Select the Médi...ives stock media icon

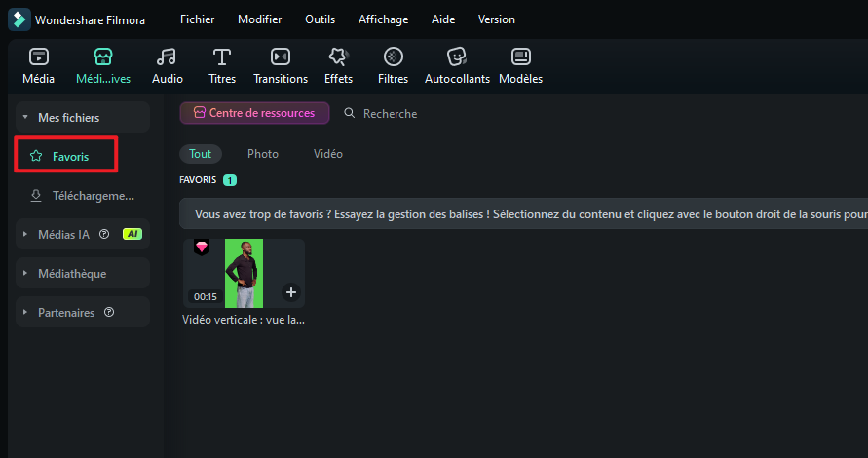tap(103, 57)
